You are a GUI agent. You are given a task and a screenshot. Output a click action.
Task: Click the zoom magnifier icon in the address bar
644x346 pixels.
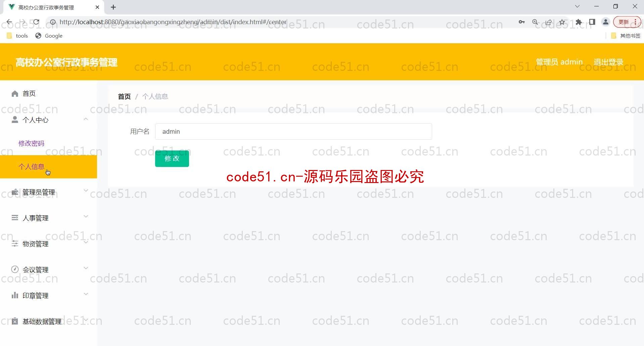tap(535, 22)
